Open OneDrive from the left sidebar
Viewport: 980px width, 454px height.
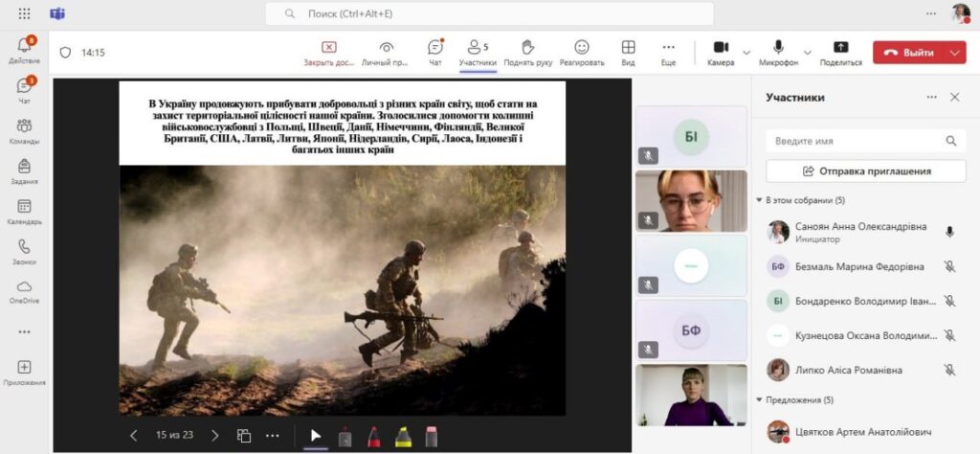pyautogui.click(x=24, y=291)
